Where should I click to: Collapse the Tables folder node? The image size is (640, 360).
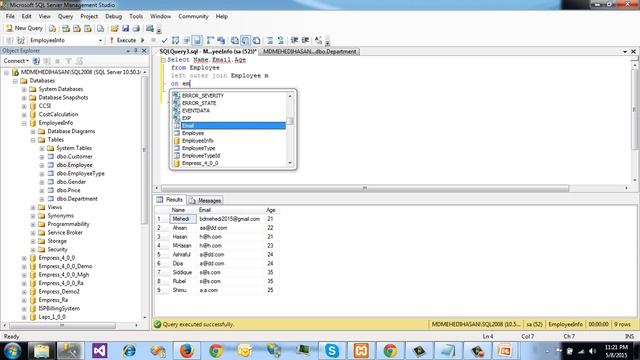(x=33, y=140)
